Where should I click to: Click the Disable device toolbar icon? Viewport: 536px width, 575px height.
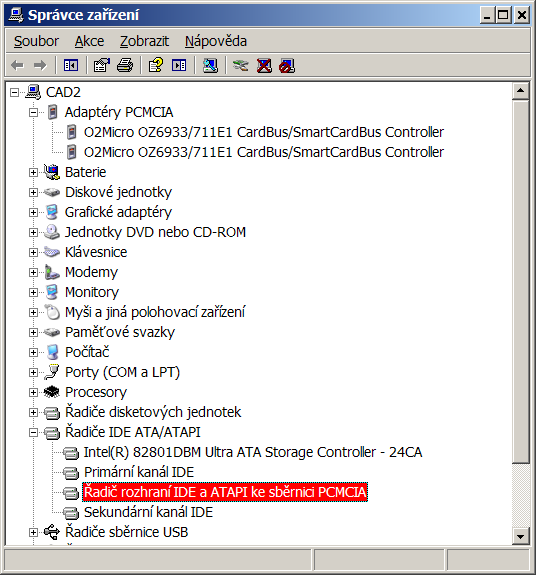pyautogui.click(x=287, y=66)
